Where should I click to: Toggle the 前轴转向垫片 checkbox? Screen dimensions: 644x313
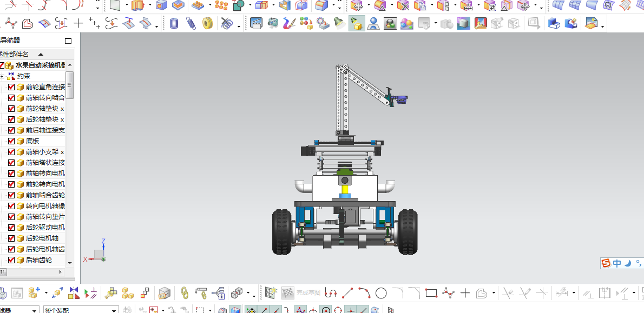tap(11, 217)
